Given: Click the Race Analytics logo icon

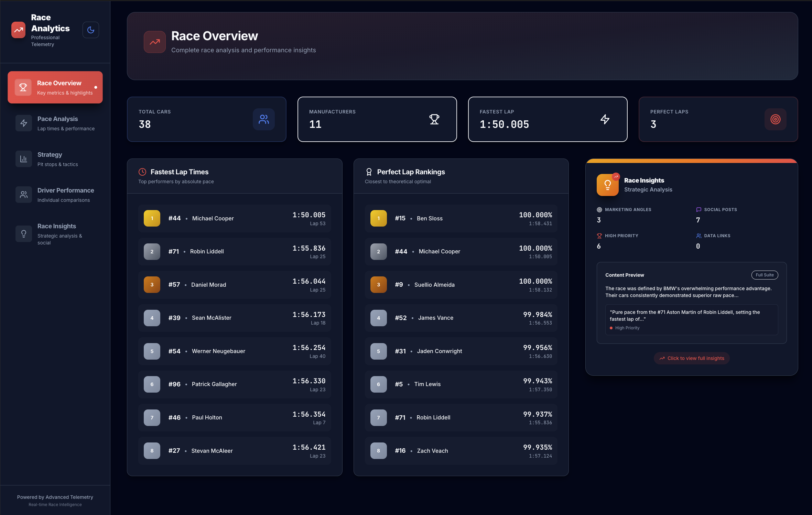Looking at the screenshot, I should 18,30.
